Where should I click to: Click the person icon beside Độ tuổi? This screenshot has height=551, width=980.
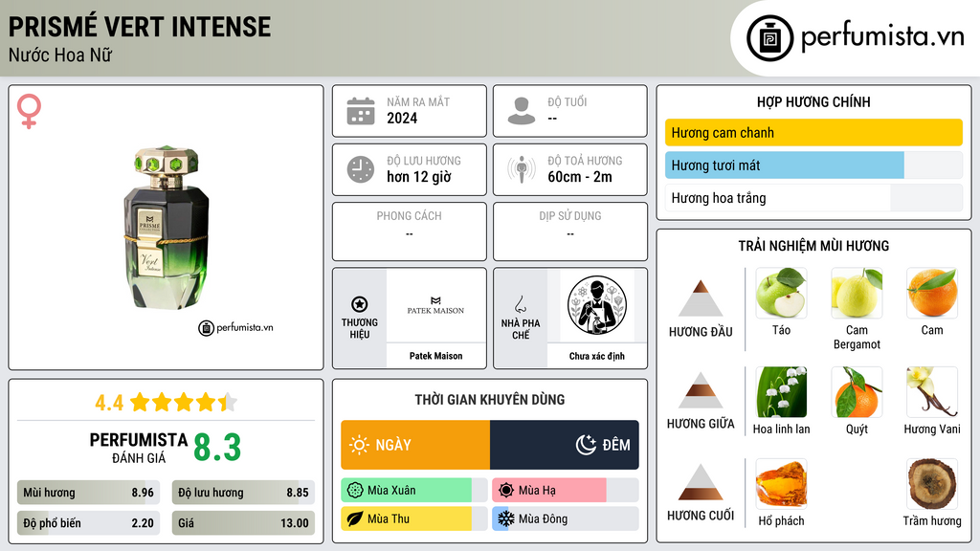pos(522,111)
